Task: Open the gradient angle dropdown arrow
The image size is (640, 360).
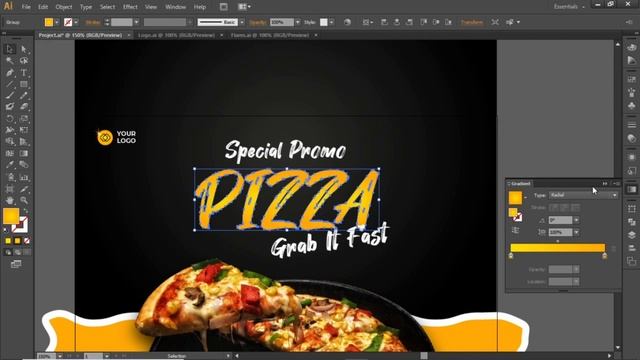Action: (576, 220)
